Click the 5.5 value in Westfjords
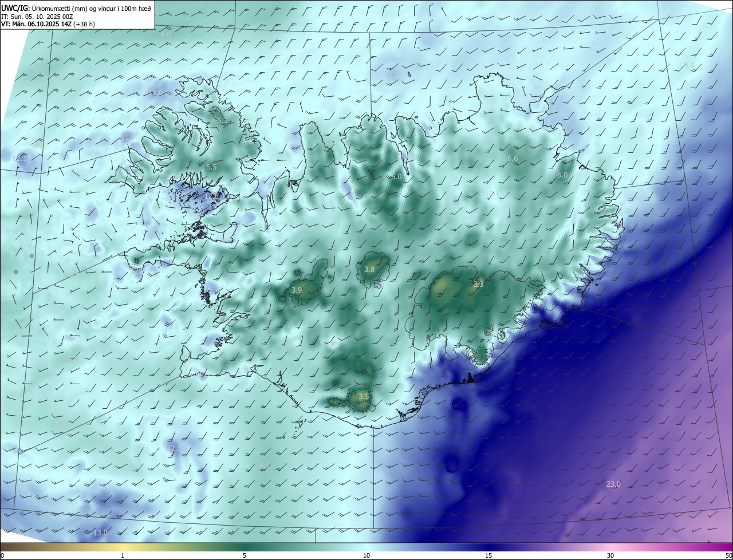The height and width of the screenshot is (560, 733). (x=211, y=167)
